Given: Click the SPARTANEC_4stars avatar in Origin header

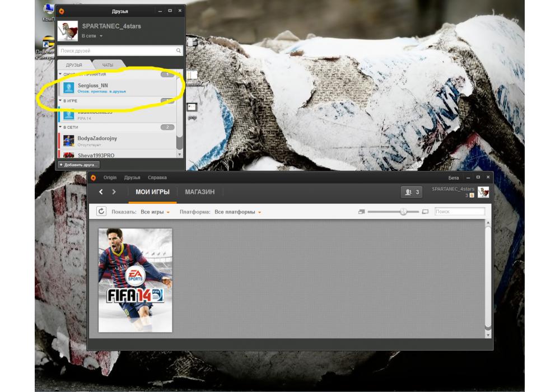Looking at the screenshot, I should pyautogui.click(x=483, y=192).
